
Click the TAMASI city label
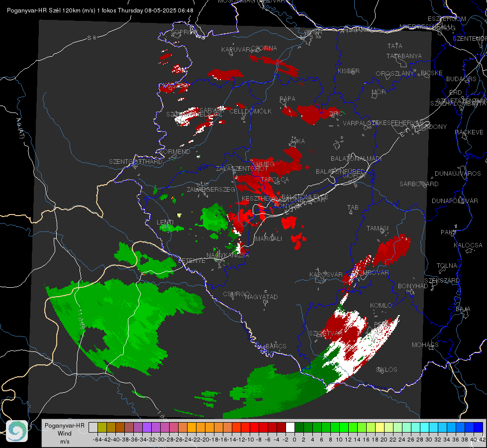(x=378, y=228)
